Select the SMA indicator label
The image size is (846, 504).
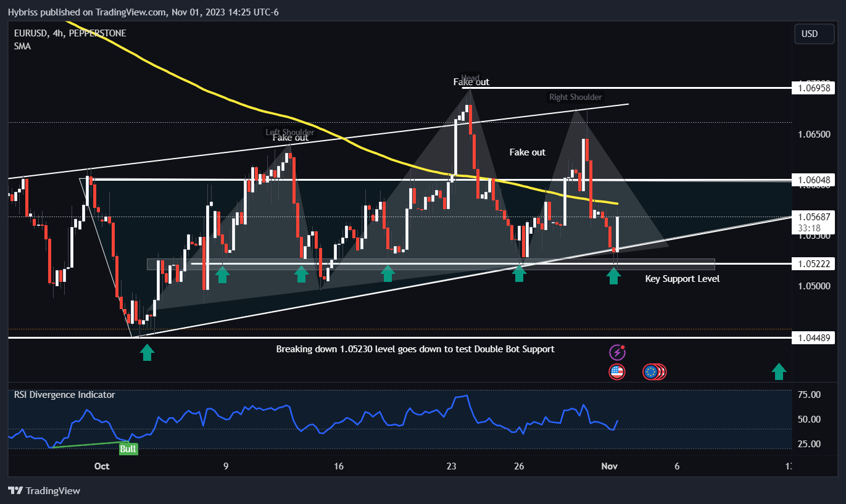(x=22, y=46)
